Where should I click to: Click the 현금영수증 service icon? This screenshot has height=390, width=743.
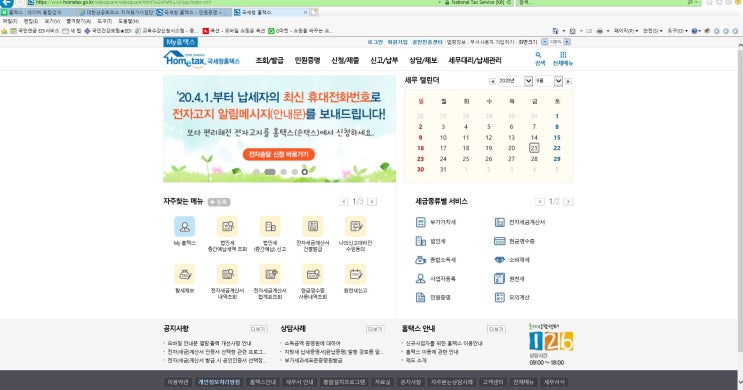[499, 241]
